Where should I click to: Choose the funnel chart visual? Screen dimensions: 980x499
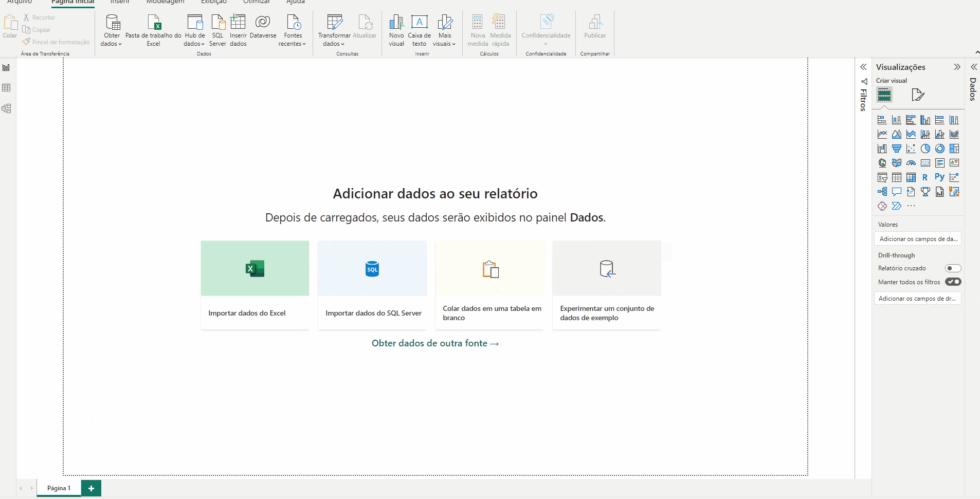896,149
